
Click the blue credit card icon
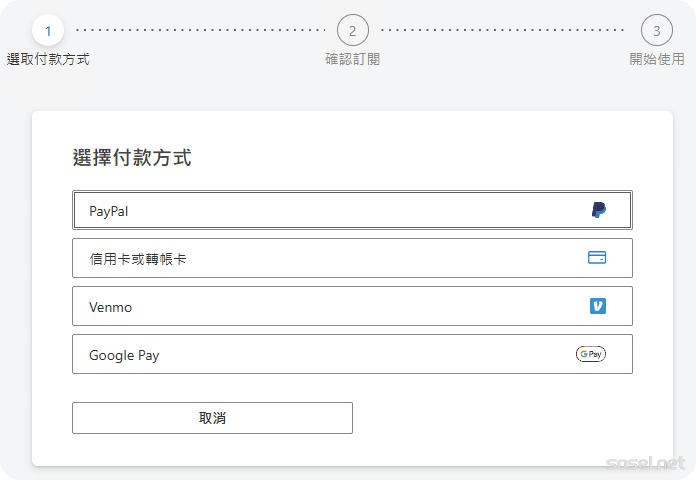(597, 257)
